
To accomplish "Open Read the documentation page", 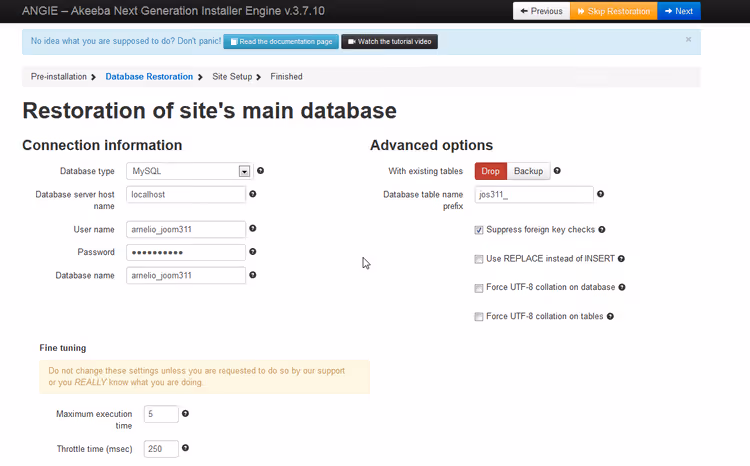I will [x=281, y=42].
